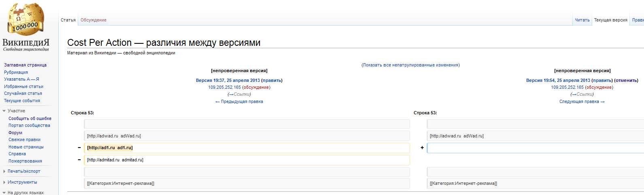Go to Заглавная страница

click(25, 65)
